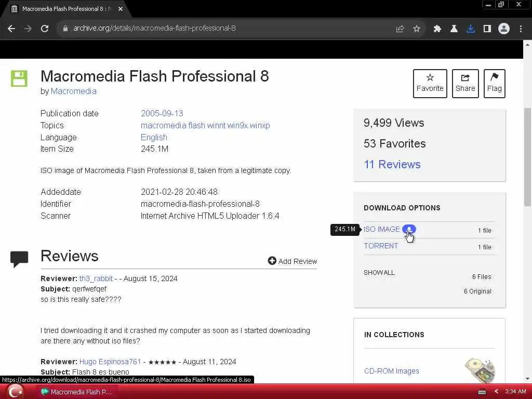This screenshot has width=532, height=399.
Task: Close the Macromedia Flash Professional 8 tab
Action: [121, 9]
